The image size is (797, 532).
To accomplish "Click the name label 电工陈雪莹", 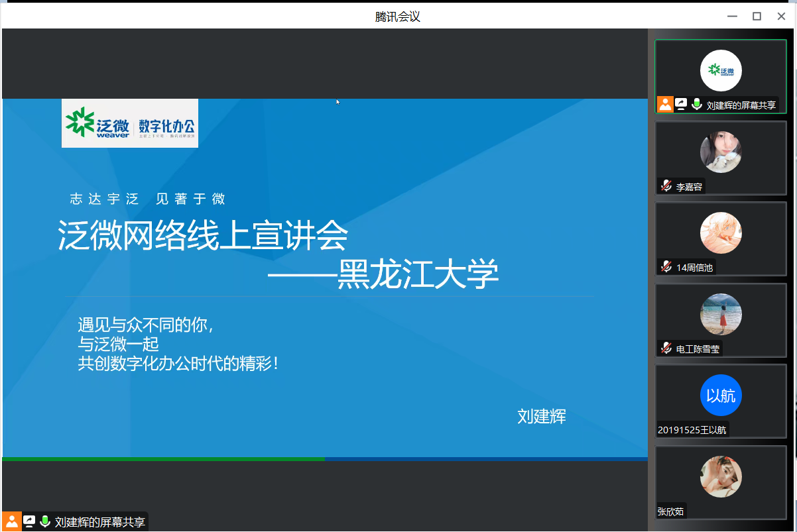I will pos(698,349).
